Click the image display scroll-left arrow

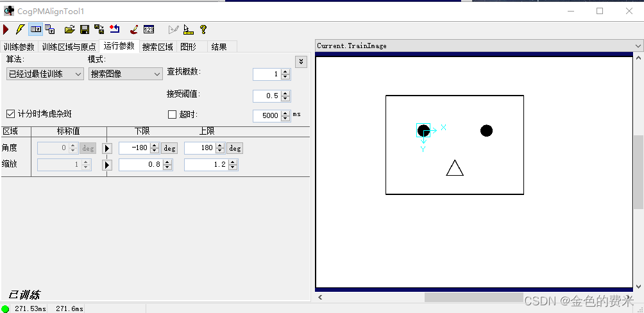[x=320, y=297]
